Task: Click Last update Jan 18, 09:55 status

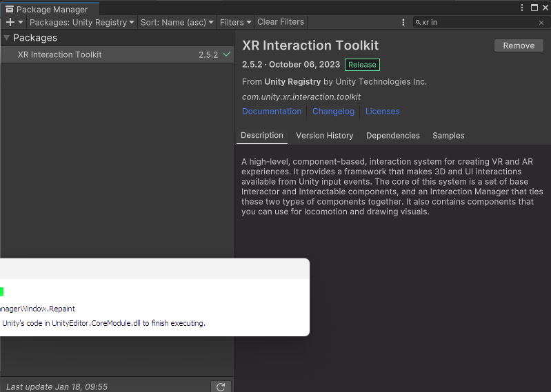Action: 57,386
